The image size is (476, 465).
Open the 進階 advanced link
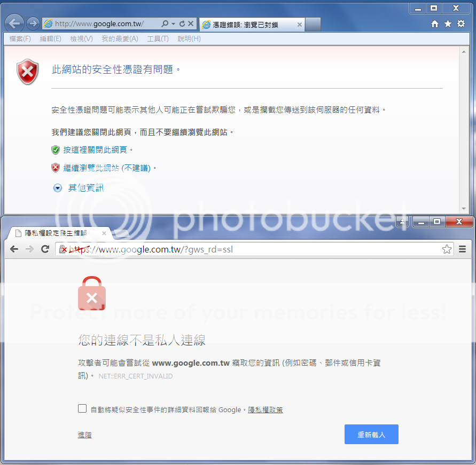pyautogui.click(x=84, y=435)
